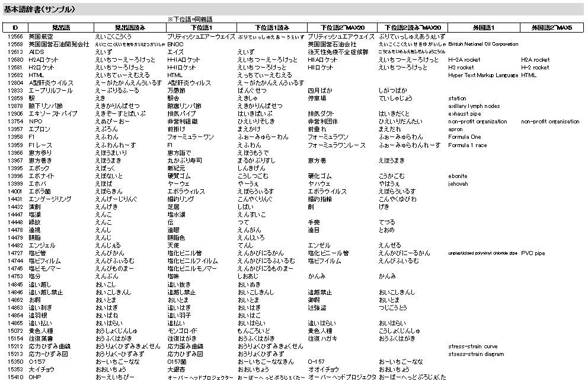Select the 塩水湖 cell
The width and height of the screenshot is (588, 391).
pos(177,215)
